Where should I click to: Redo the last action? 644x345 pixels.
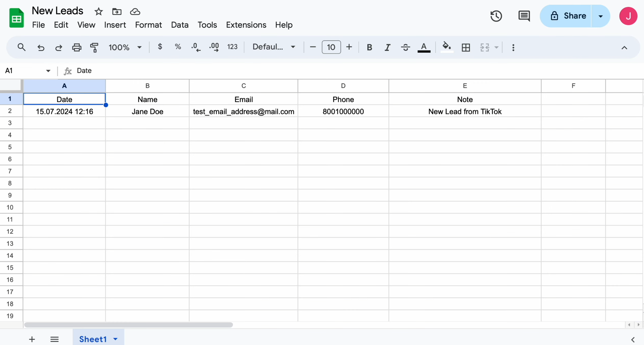pos(59,47)
